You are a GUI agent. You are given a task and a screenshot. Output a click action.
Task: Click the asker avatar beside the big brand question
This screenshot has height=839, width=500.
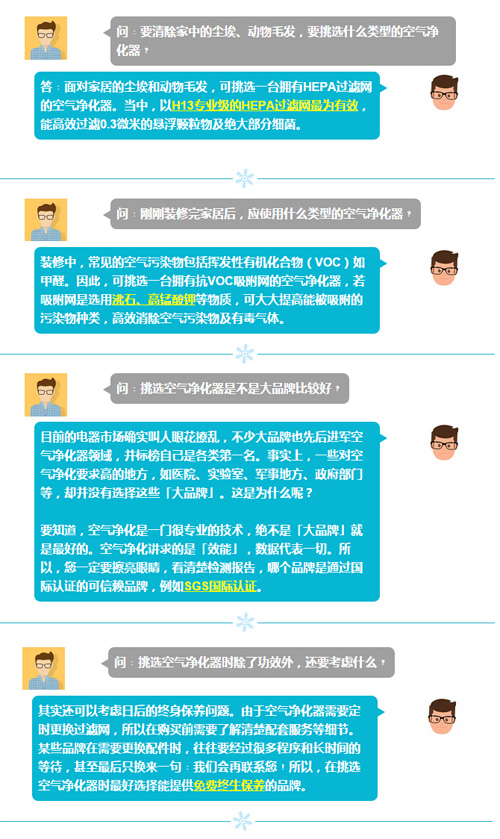click(46, 394)
